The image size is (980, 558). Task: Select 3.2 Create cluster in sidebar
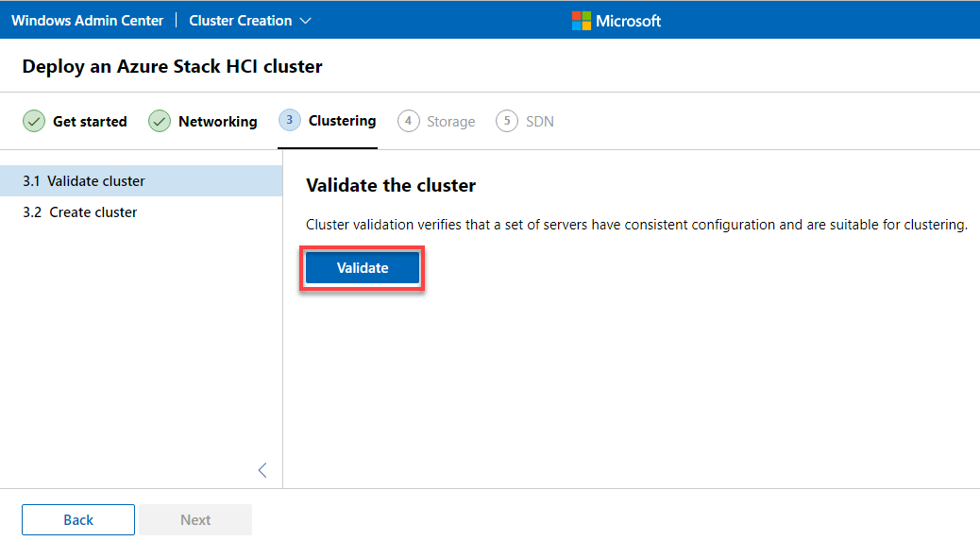coord(142,212)
